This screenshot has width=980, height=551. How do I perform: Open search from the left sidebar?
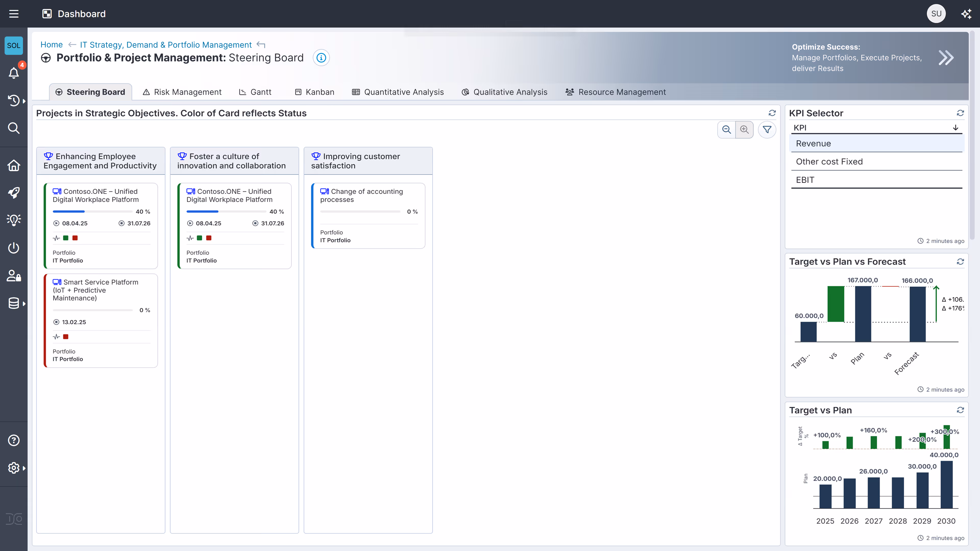pyautogui.click(x=14, y=128)
